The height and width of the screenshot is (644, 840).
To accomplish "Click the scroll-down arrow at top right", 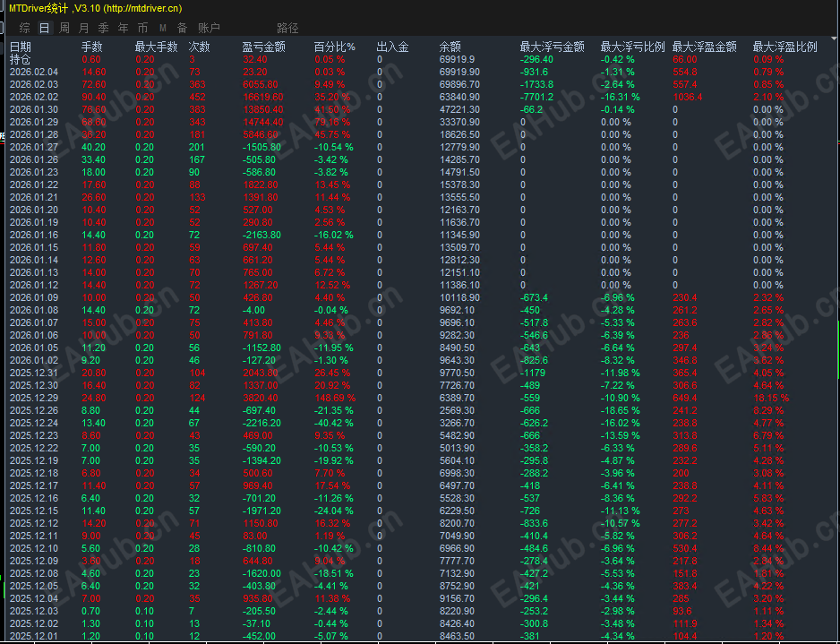I will 834,39.
